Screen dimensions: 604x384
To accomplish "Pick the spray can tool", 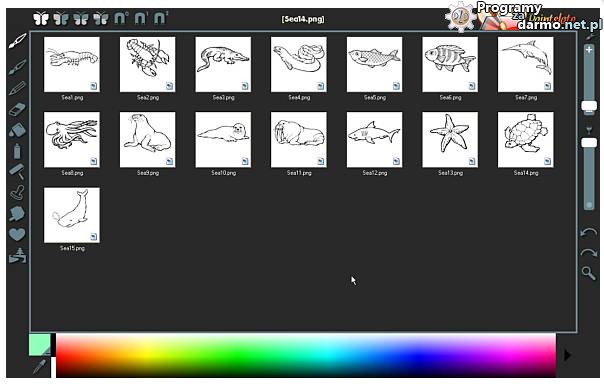I will (17, 151).
